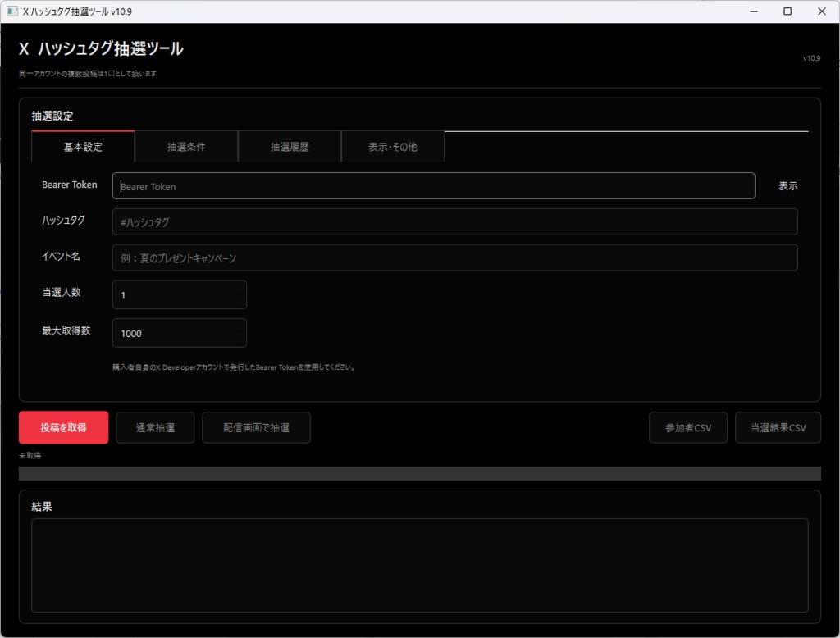Switch to the 基本設定 tab

pos(83,146)
